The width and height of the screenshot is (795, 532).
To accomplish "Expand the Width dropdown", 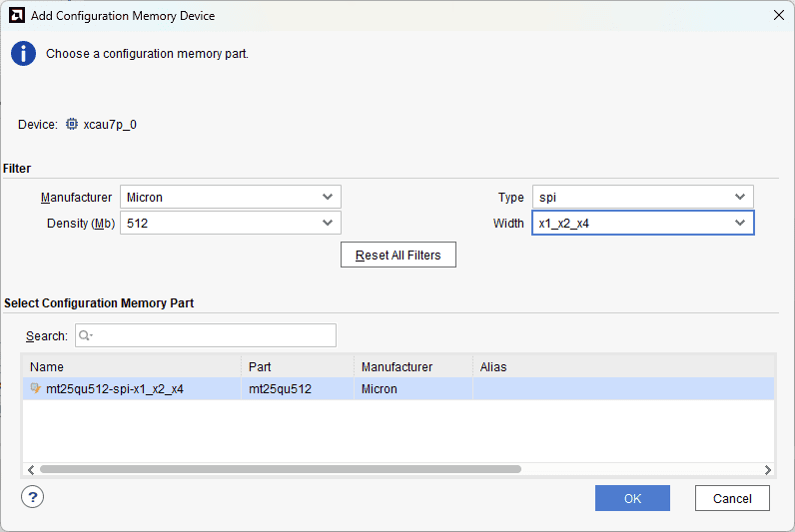I will coord(641,223).
